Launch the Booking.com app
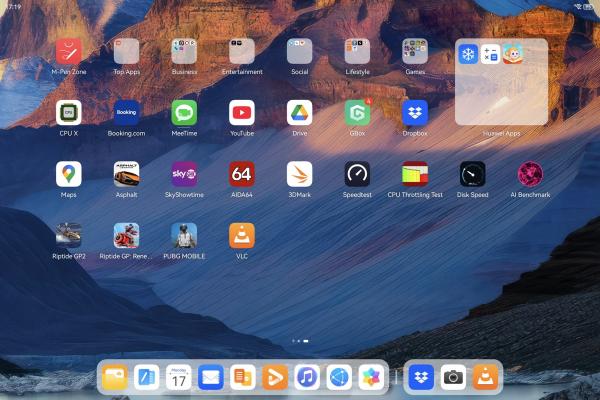Viewport: 600px width, 400px height. 127,113
